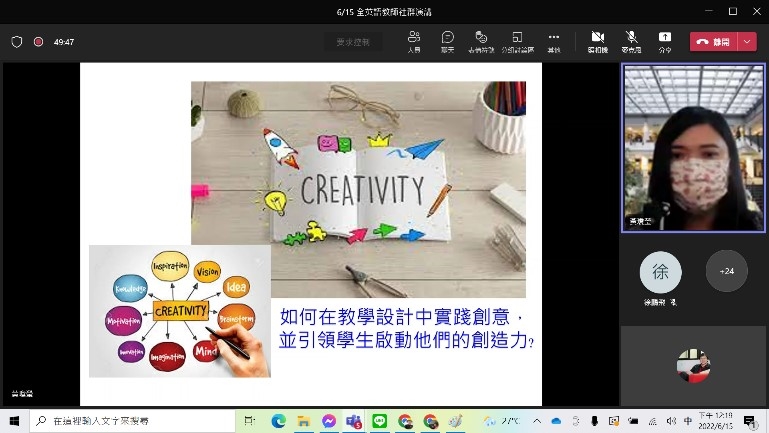Open the People participants panel
769x433 pixels.
tap(414, 41)
